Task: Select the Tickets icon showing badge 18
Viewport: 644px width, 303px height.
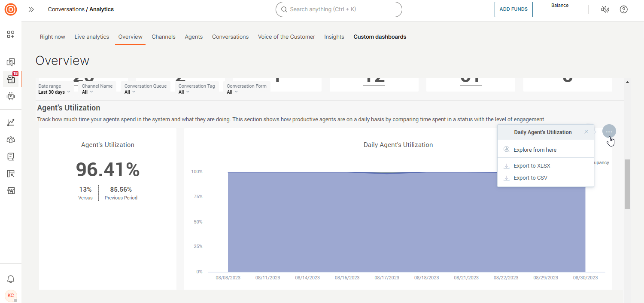Action: [11, 79]
